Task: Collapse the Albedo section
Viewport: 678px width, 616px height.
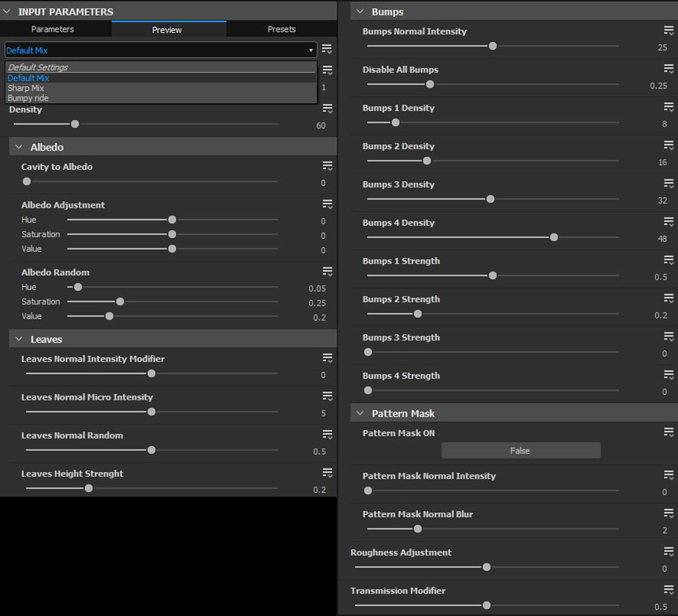Action: (x=19, y=147)
